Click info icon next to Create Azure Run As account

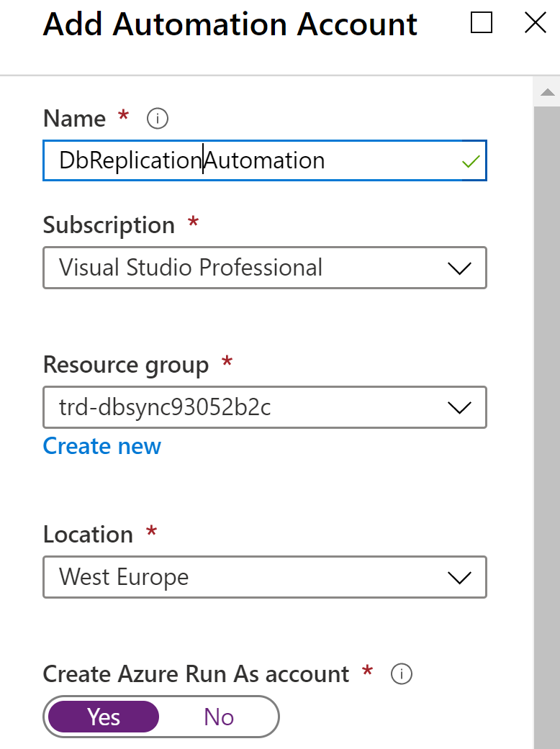click(x=401, y=674)
